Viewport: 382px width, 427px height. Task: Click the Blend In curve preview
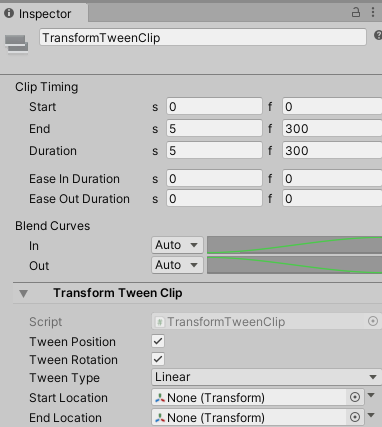tap(295, 245)
